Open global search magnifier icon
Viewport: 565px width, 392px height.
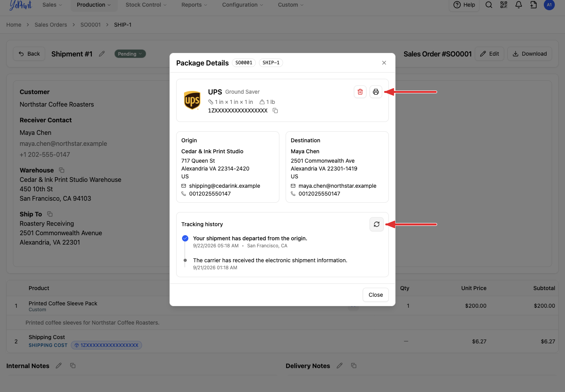point(489,5)
